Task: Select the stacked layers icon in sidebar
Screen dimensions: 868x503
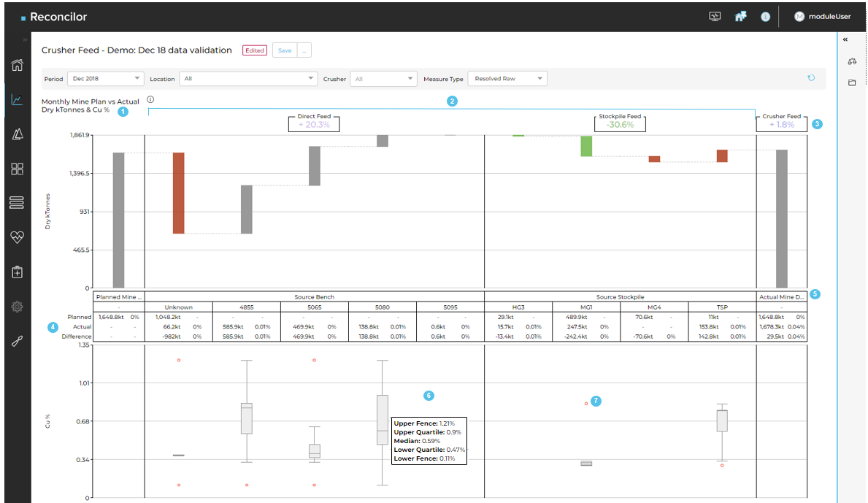Action: (17, 203)
